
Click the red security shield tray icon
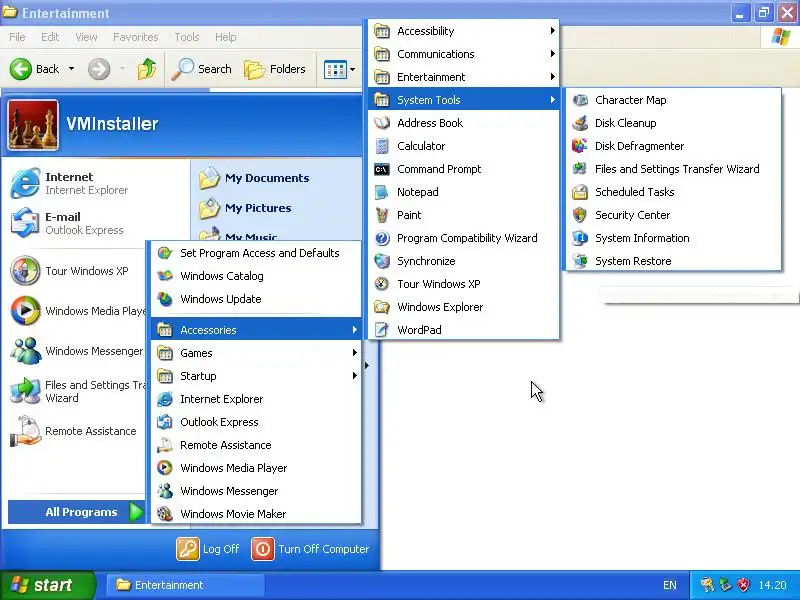pos(743,585)
